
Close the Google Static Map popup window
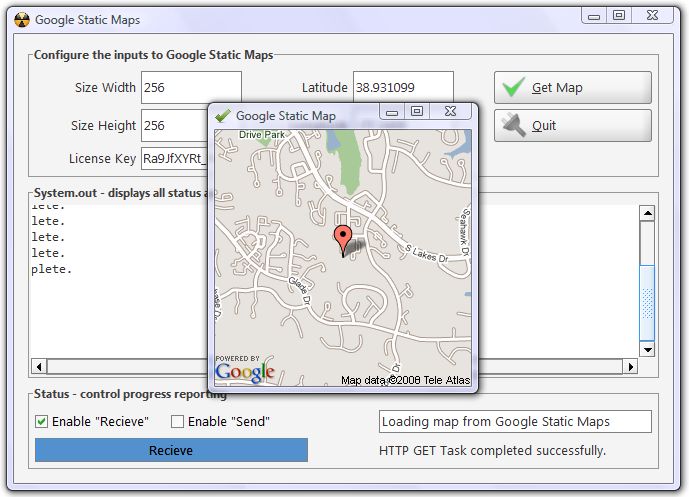(x=450, y=112)
